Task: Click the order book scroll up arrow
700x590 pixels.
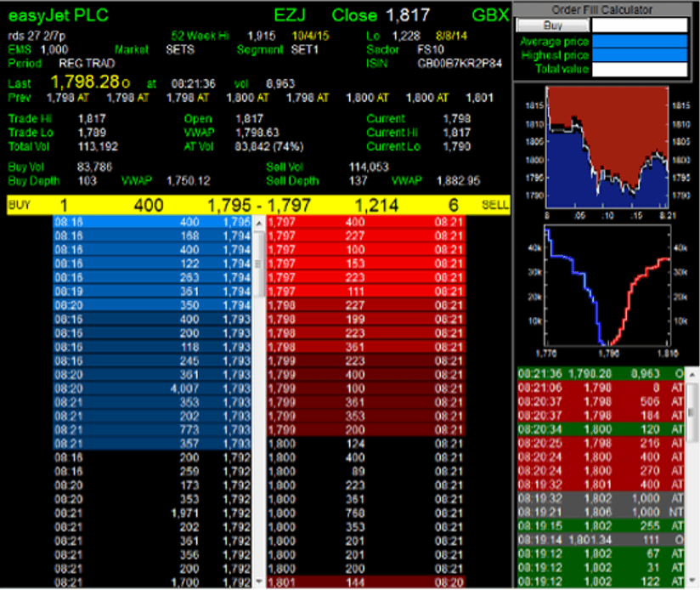Action: pos(259,221)
